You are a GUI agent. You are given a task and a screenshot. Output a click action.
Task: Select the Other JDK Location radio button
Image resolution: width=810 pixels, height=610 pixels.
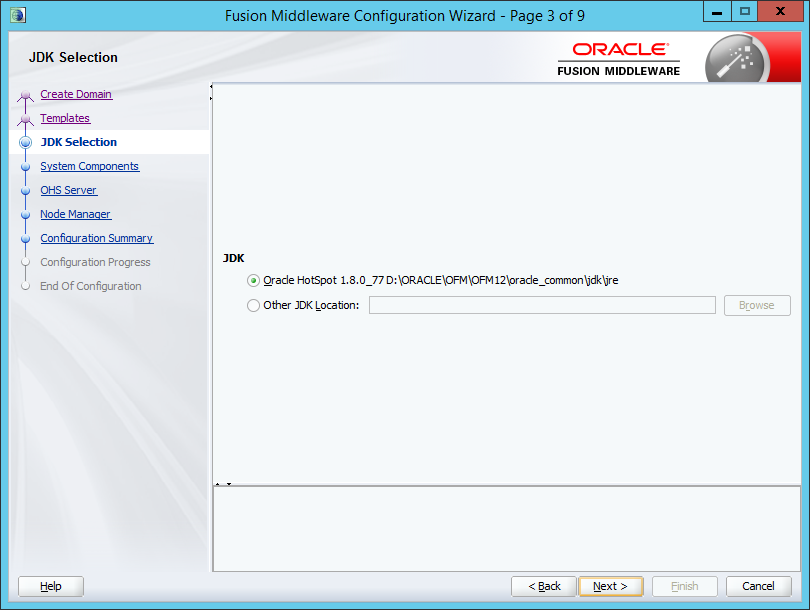(x=253, y=306)
